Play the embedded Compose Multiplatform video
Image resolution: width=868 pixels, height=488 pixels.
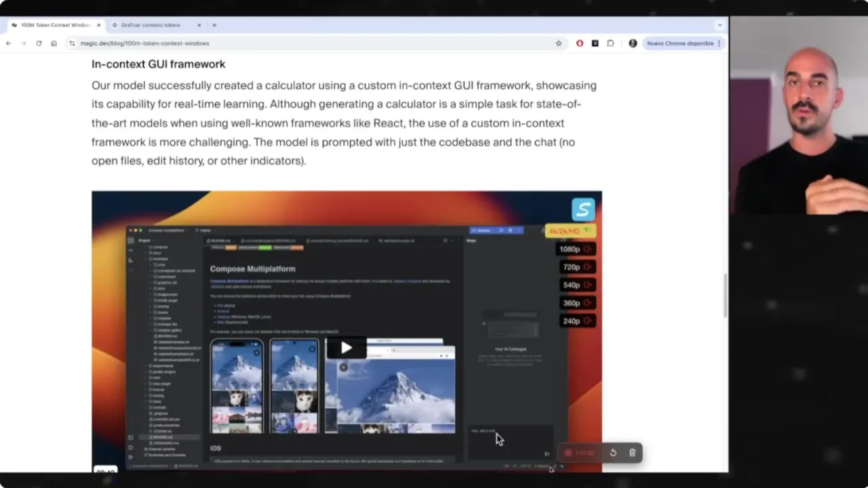click(347, 348)
